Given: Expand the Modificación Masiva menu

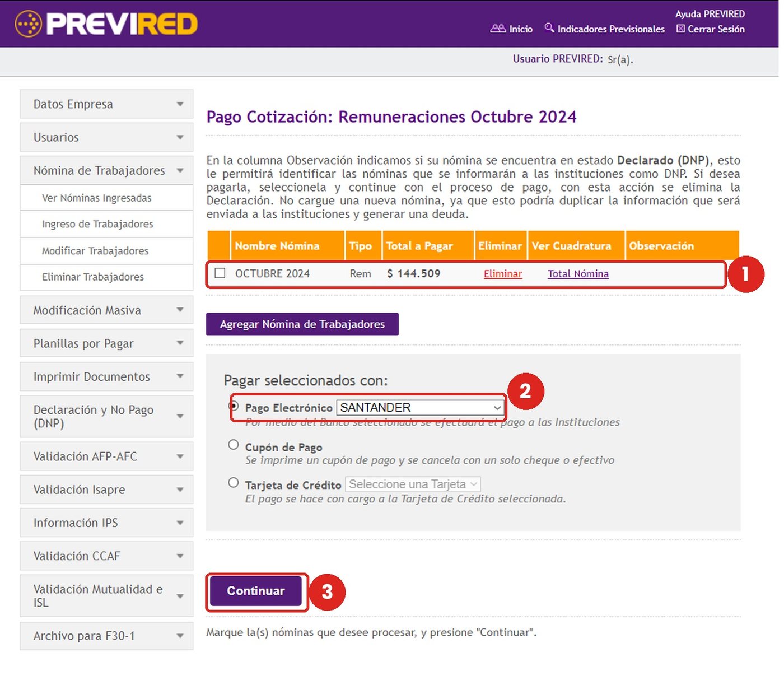Looking at the screenshot, I should click(x=106, y=310).
